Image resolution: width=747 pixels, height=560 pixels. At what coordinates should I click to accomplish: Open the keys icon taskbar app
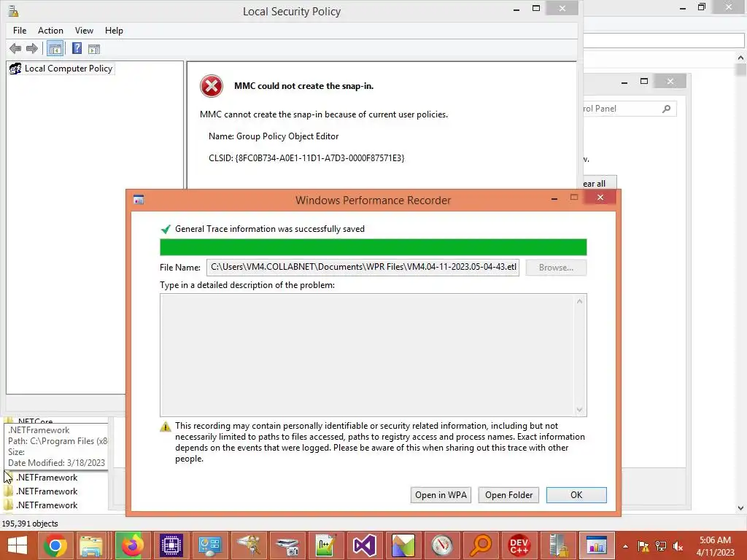click(248, 545)
